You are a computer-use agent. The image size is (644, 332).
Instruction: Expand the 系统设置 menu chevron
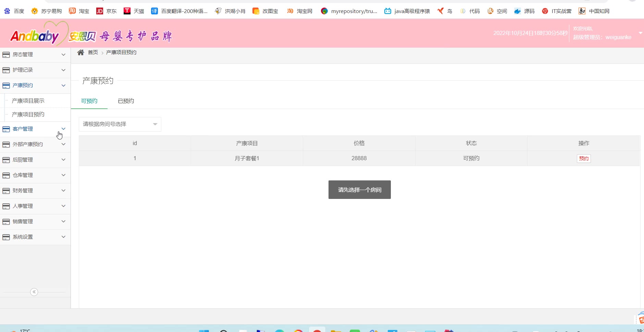63,237
